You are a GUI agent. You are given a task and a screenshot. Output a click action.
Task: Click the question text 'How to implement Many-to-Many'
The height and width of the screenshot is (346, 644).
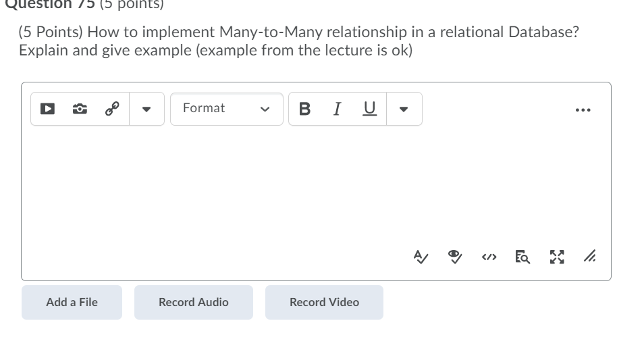tap(205, 32)
